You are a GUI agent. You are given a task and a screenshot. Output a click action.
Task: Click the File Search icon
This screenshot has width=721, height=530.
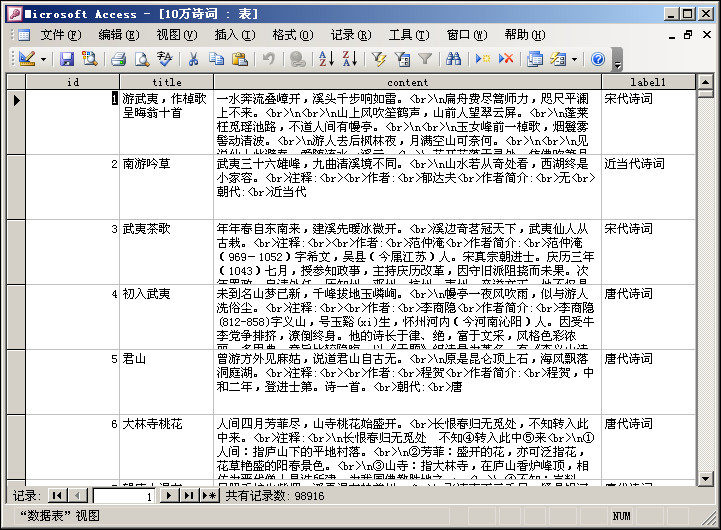[x=89, y=59]
